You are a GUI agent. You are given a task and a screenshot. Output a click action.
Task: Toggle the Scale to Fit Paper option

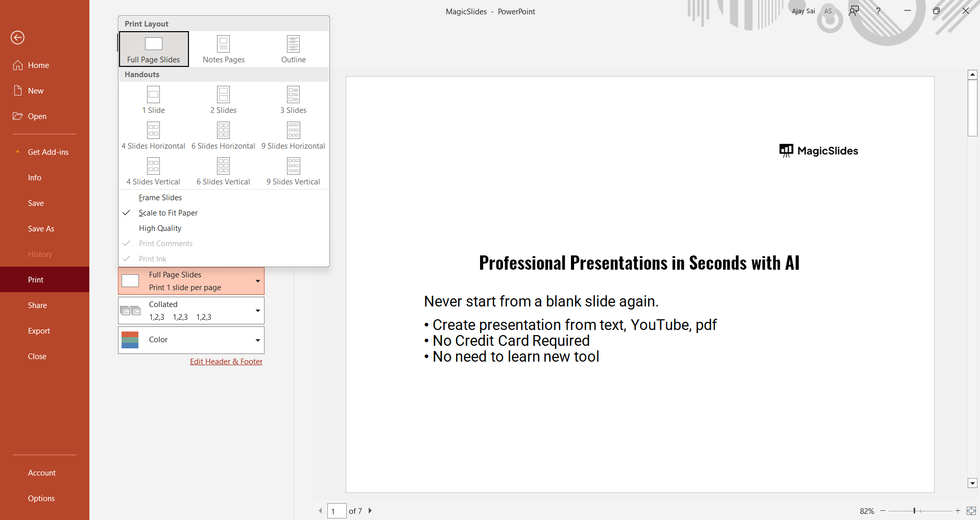pyautogui.click(x=168, y=213)
